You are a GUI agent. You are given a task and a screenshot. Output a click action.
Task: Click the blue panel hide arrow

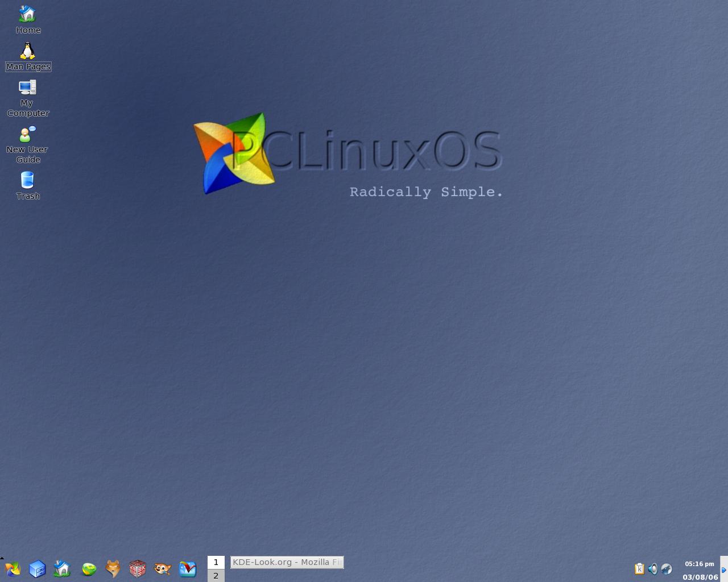(724, 569)
